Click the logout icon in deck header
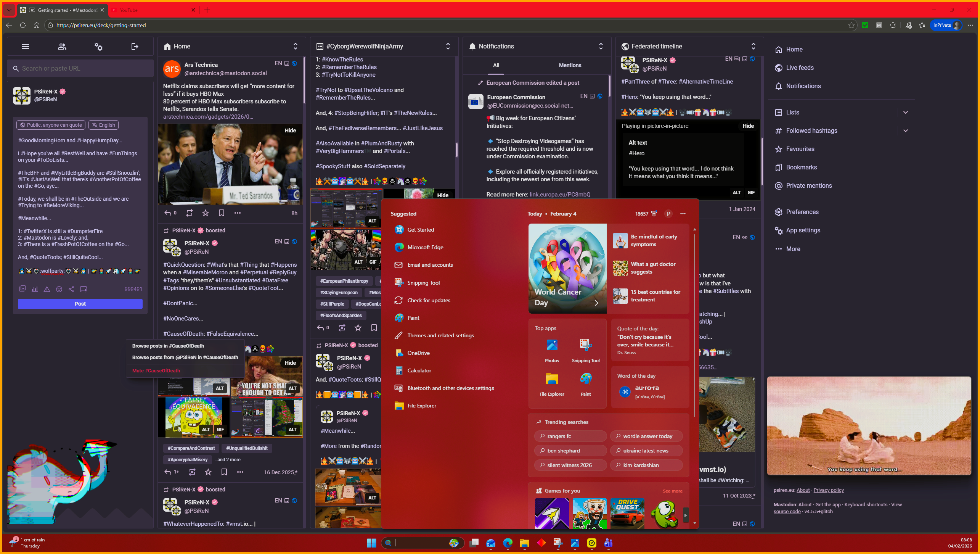Image resolution: width=980 pixels, height=554 pixels. point(135,47)
